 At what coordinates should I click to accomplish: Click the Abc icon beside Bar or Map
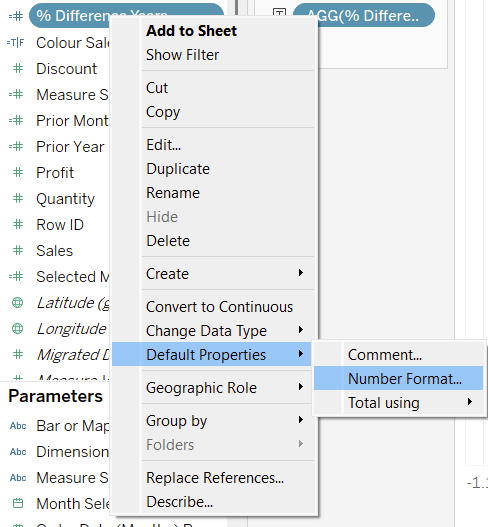[x=18, y=426]
